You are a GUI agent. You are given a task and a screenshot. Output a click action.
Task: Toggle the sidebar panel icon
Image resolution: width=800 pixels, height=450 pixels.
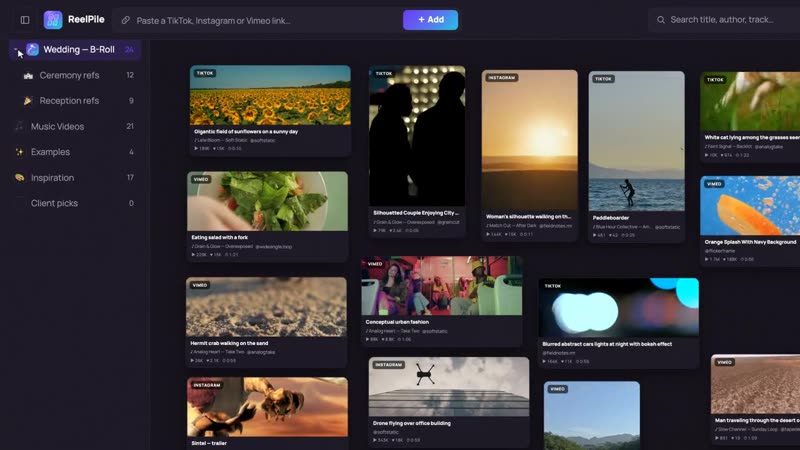point(25,20)
